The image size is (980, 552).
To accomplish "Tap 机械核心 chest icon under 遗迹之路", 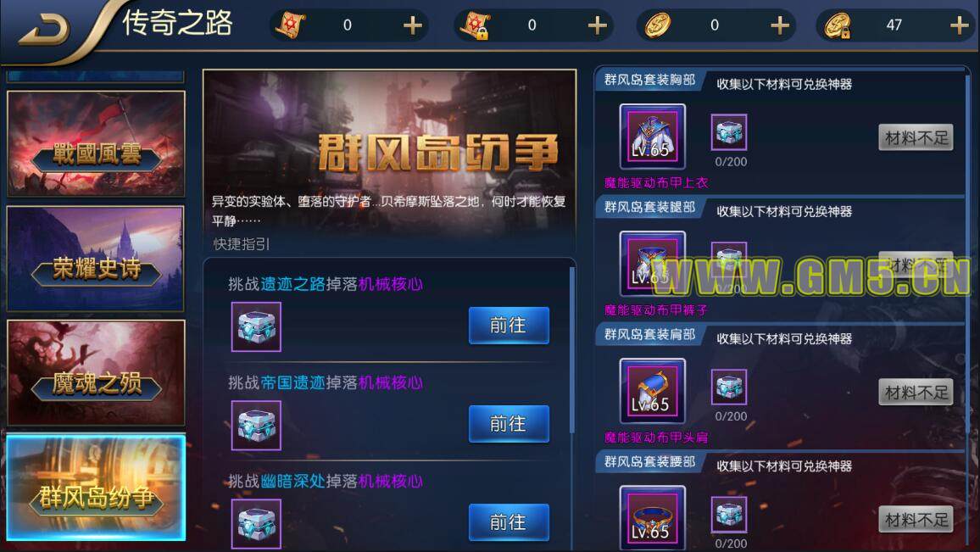I will [x=256, y=327].
